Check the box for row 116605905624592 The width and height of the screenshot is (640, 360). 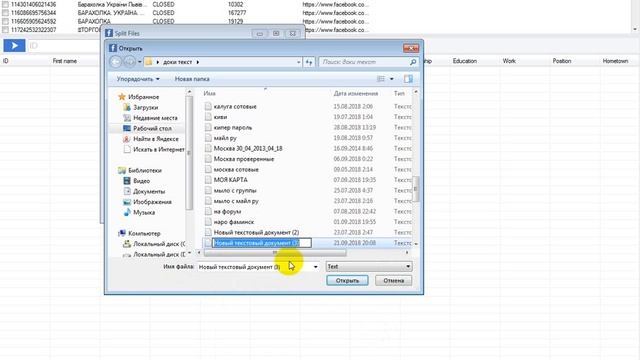[x=5, y=21]
